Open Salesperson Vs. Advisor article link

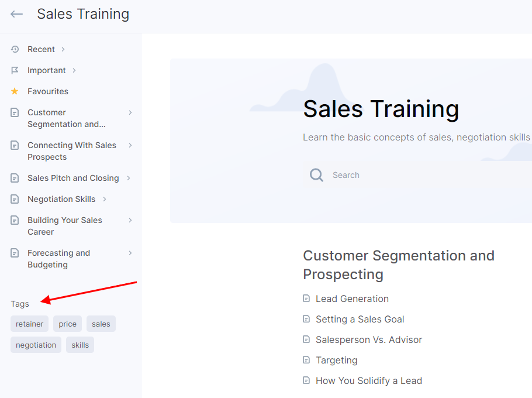369,339
